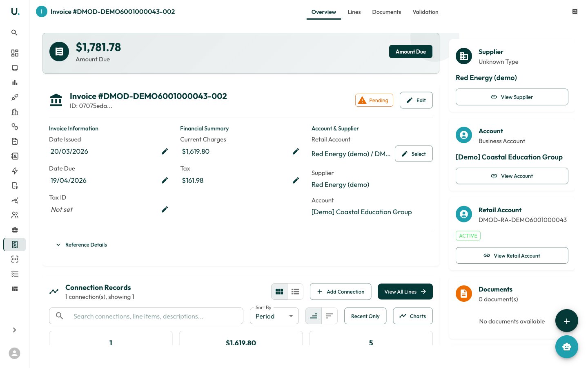Expand the sidebar with the chevron arrow
The width and height of the screenshot is (588, 368).
point(14,330)
